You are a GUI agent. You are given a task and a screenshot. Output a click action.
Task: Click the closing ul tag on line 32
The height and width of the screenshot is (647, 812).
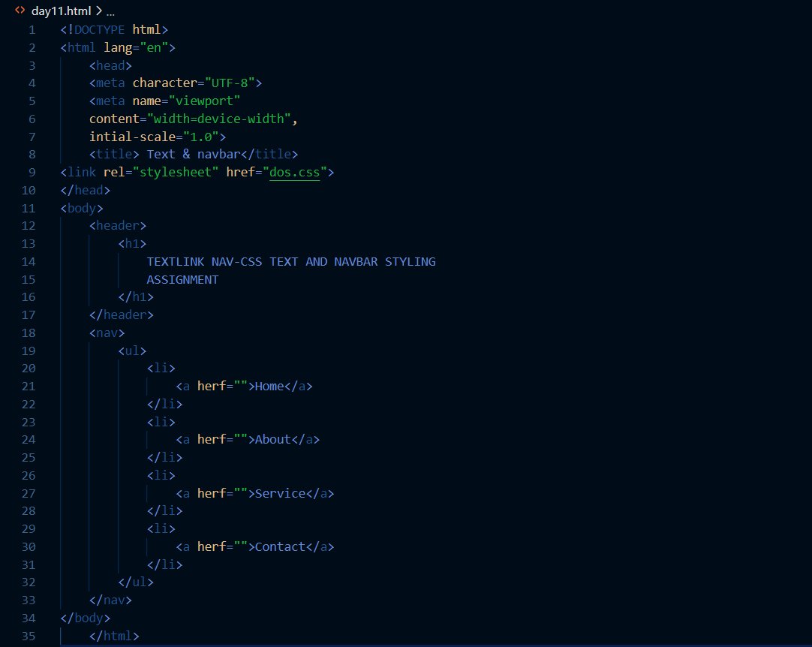[x=136, y=582]
